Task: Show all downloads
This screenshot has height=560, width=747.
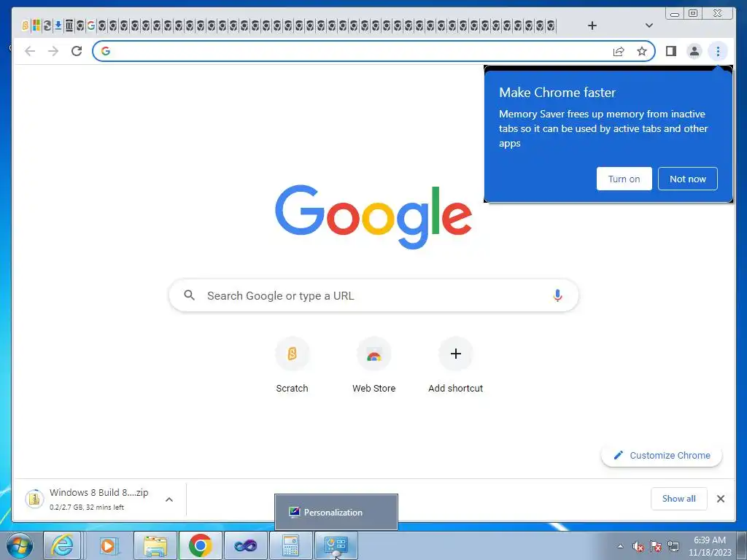Action: [679, 499]
